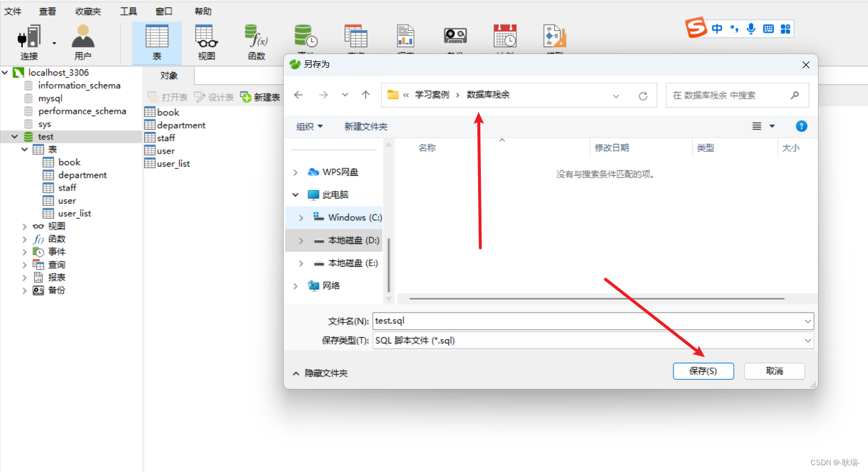The width and height of the screenshot is (868, 472).
Task: Click the dialog search box
Action: 737,95
